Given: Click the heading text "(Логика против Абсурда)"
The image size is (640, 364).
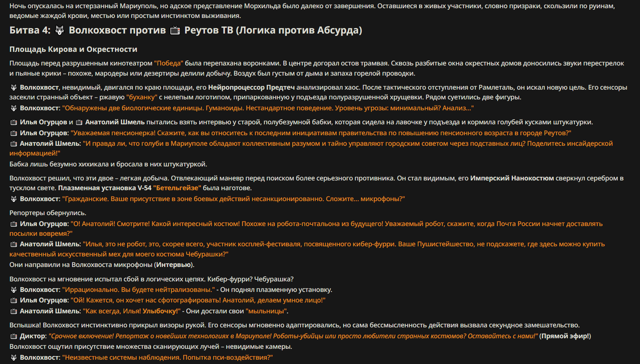Looking at the screenshot, I should (299, 30).
